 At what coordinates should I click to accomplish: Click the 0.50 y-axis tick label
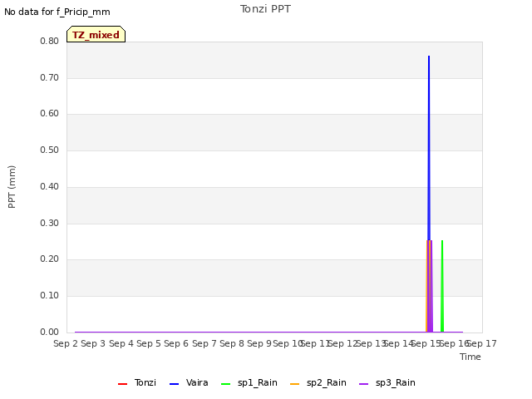[x=50, y=150]
